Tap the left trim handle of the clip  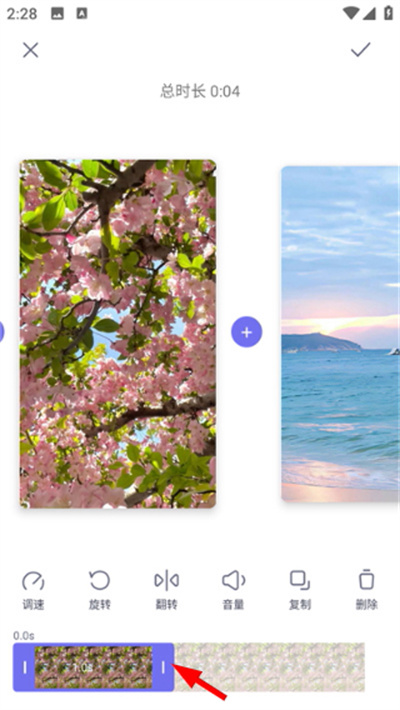24,667
